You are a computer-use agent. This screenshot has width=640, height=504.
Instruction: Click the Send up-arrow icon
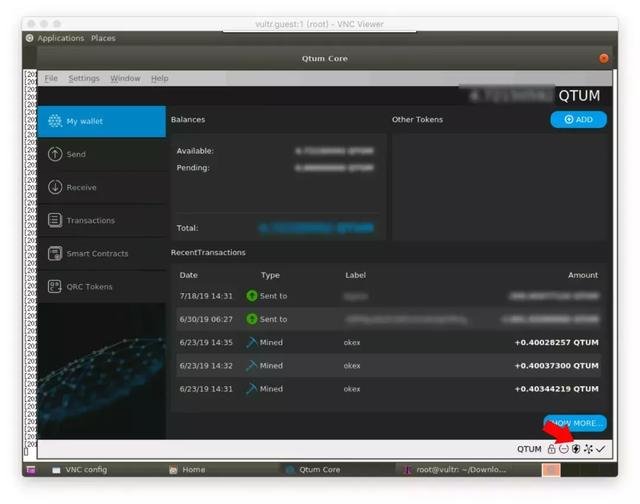click(55, 154)
